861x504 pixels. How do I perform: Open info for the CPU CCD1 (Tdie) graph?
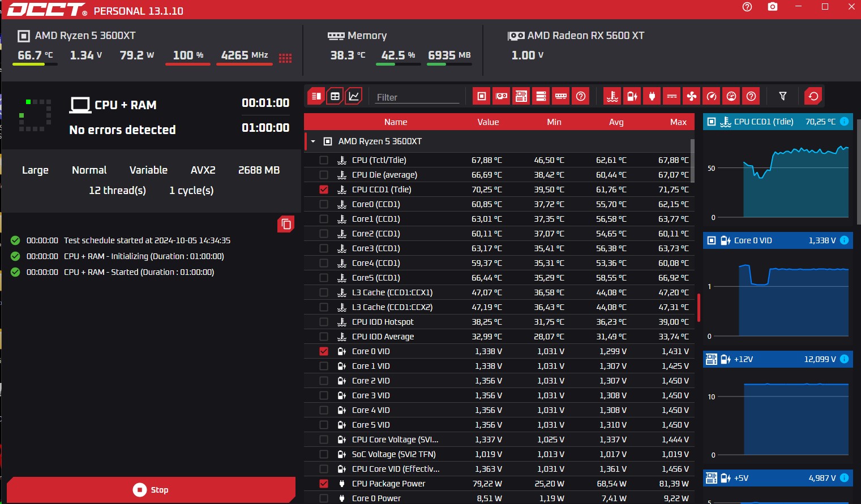click(844, 122)
